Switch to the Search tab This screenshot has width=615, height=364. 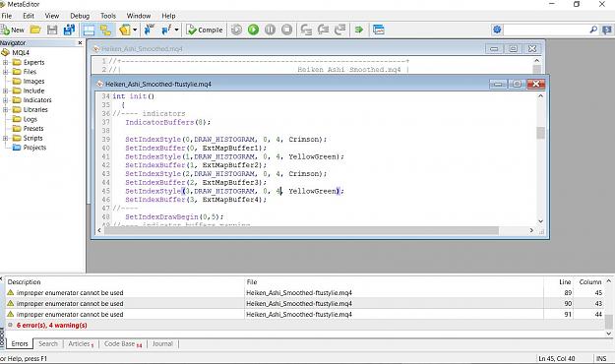coord(48,344)
